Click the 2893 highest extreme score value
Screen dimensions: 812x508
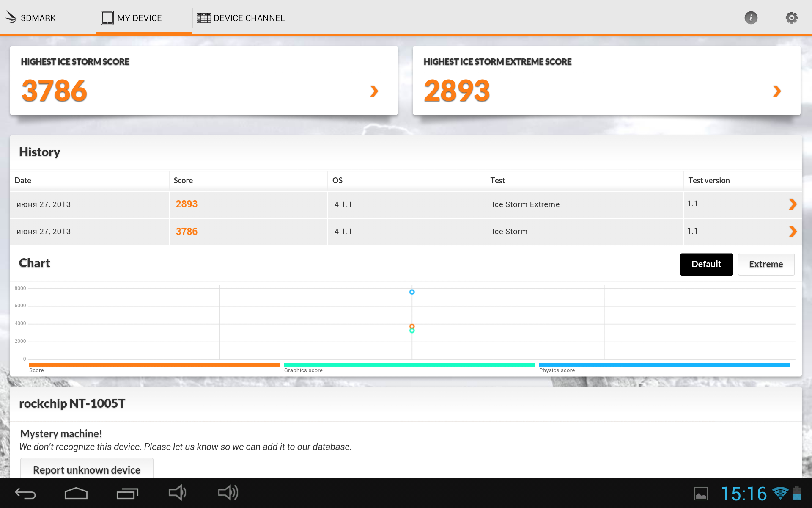(457, 91)
